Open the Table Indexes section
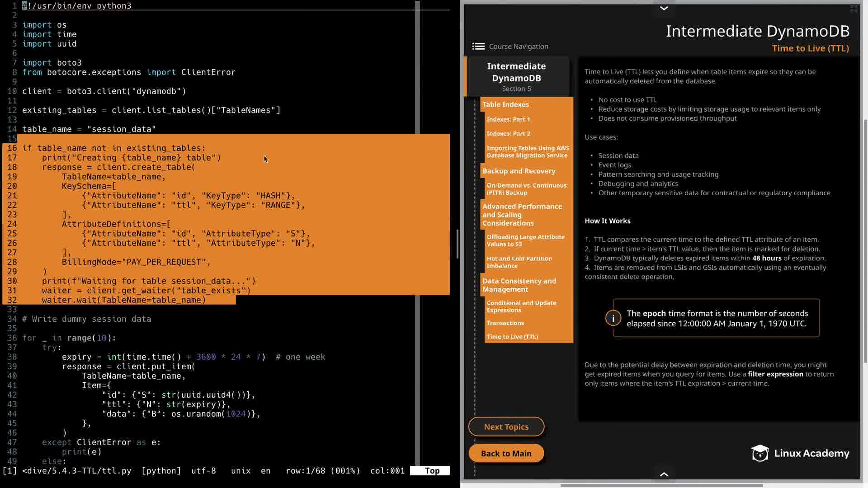 pos(505,104)
